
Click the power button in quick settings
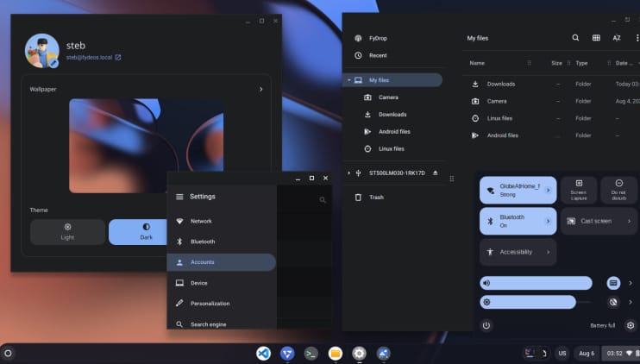click(486, 326)
